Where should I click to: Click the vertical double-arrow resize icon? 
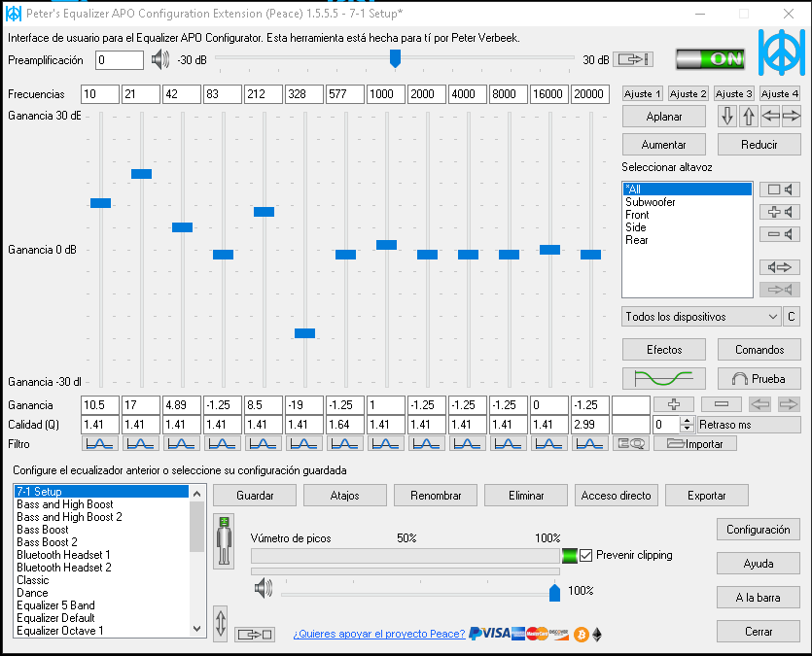tap(220, 623)
